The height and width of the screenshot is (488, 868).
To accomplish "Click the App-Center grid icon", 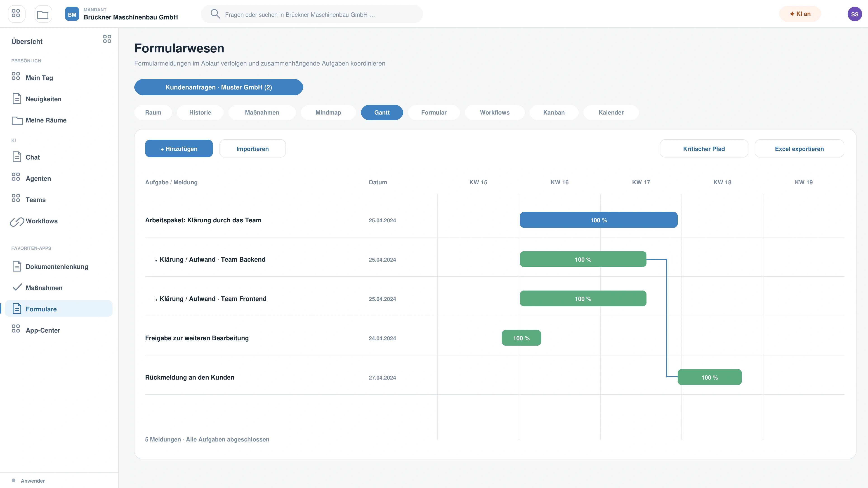I will point(16,329).
